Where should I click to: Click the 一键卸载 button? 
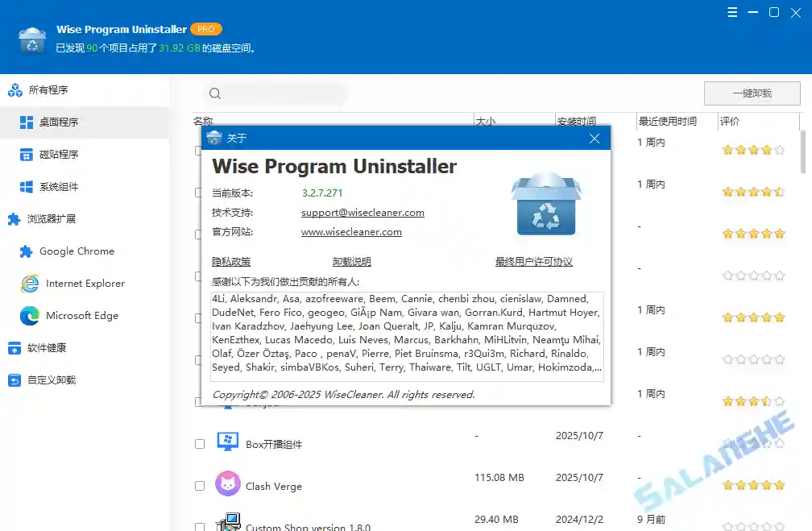pyautogui.click(x=751, y=93)
